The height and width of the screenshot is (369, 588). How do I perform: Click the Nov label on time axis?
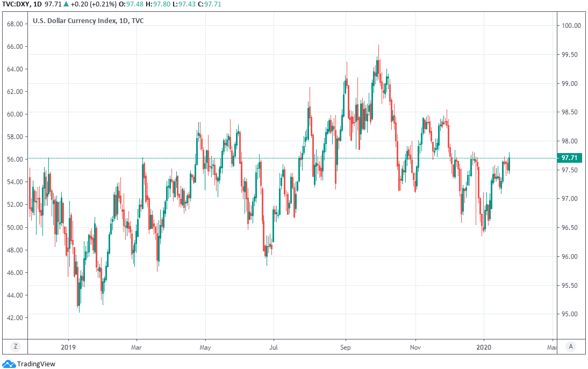tap(415, 347)
